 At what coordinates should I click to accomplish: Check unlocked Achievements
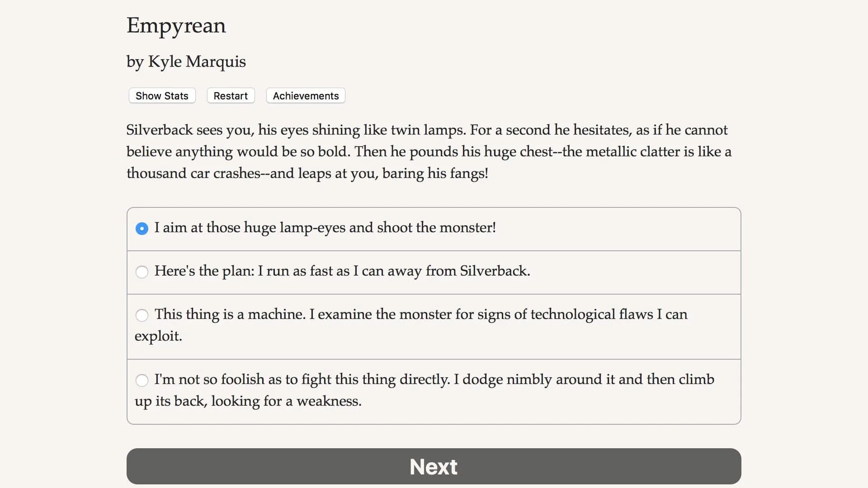tap(305, 95)
